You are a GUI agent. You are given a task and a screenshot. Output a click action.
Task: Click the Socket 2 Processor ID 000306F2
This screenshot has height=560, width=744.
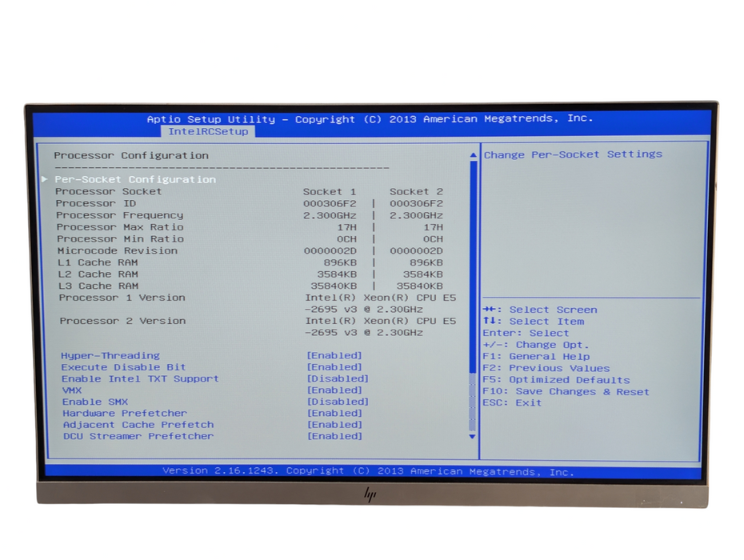[x=416, y=203]
